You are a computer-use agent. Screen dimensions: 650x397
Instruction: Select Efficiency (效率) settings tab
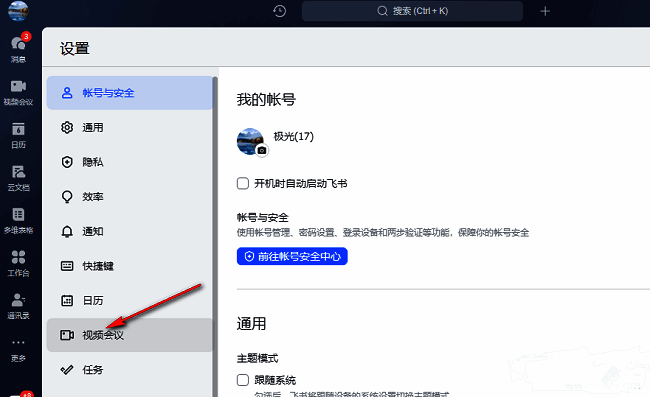point(130,197)
